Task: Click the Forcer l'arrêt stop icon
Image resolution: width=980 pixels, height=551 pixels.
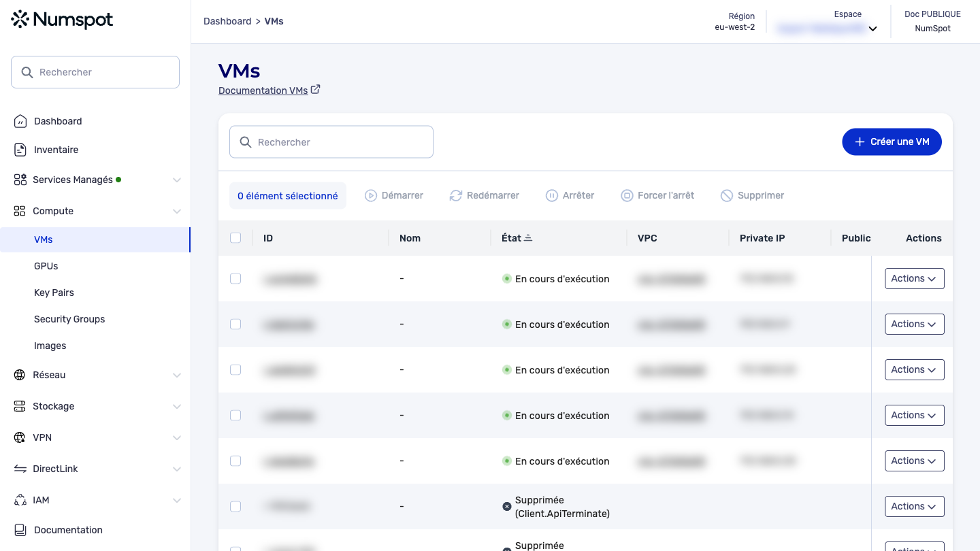Action: (x=627, y=196)
